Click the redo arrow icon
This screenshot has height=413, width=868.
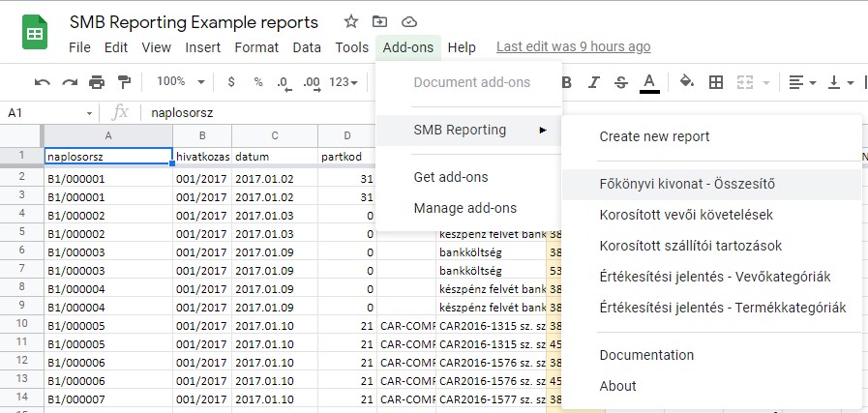tap(70, 82)
